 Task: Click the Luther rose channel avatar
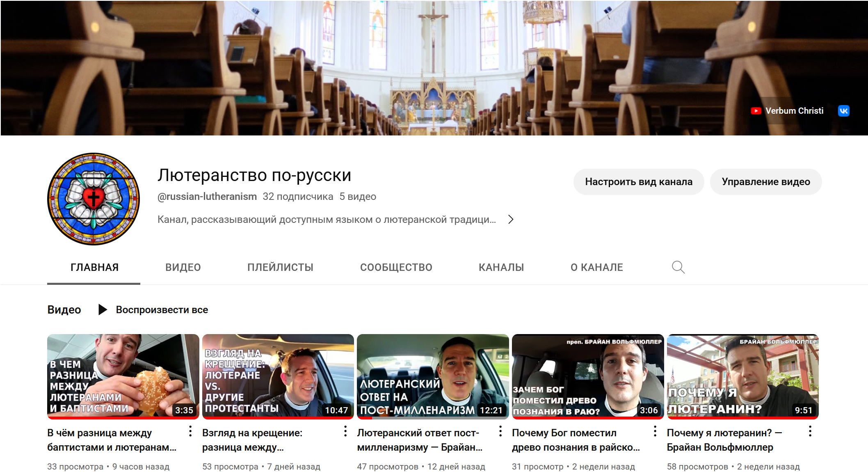tap(94, 199)
